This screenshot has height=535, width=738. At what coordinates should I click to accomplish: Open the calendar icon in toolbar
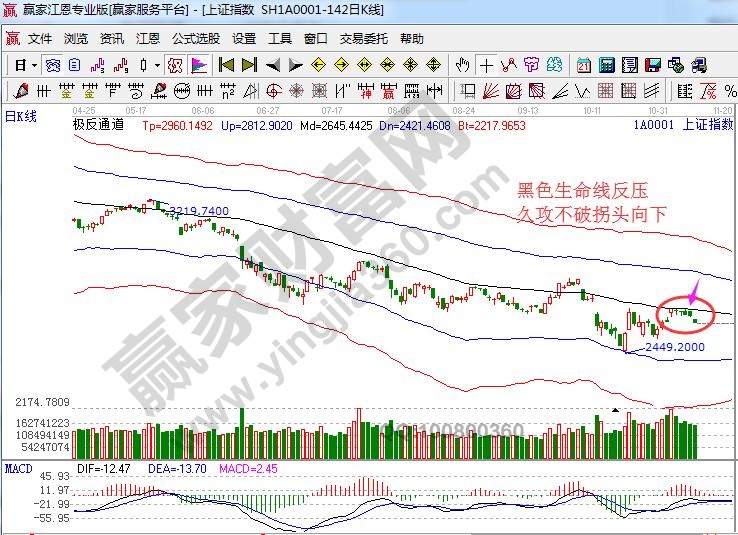[584, 66]
